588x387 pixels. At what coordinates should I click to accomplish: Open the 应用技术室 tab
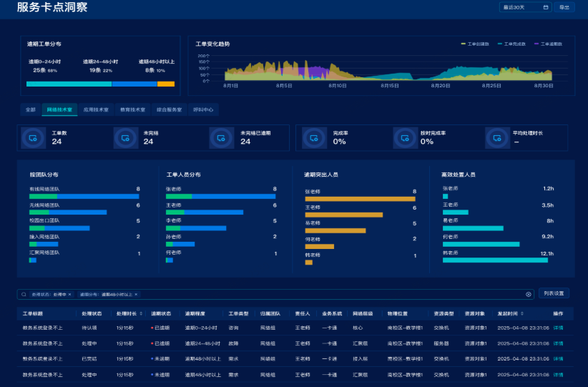[96, 109]
